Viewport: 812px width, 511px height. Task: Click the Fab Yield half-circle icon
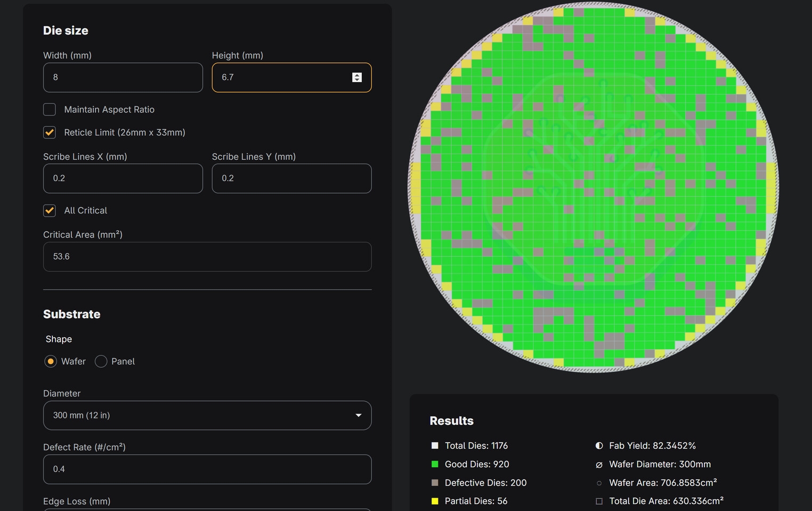coord(599,446)
